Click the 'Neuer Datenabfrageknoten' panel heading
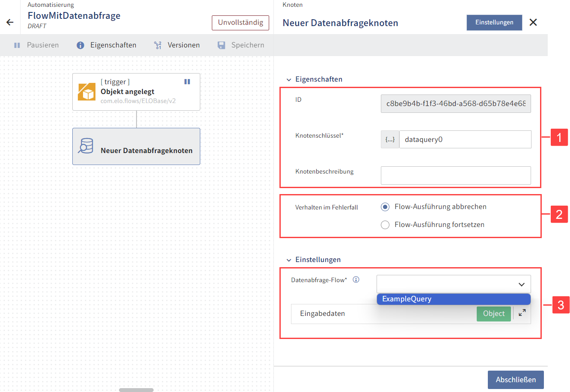570x392 pixels. [340, 23]
